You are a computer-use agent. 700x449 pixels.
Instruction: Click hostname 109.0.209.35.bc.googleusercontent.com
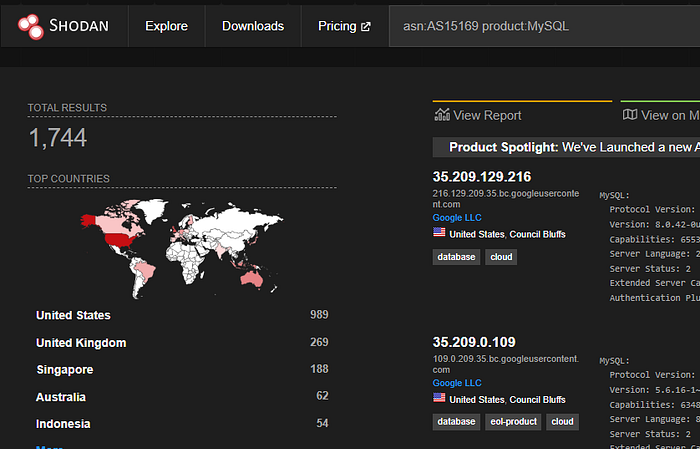505,364
